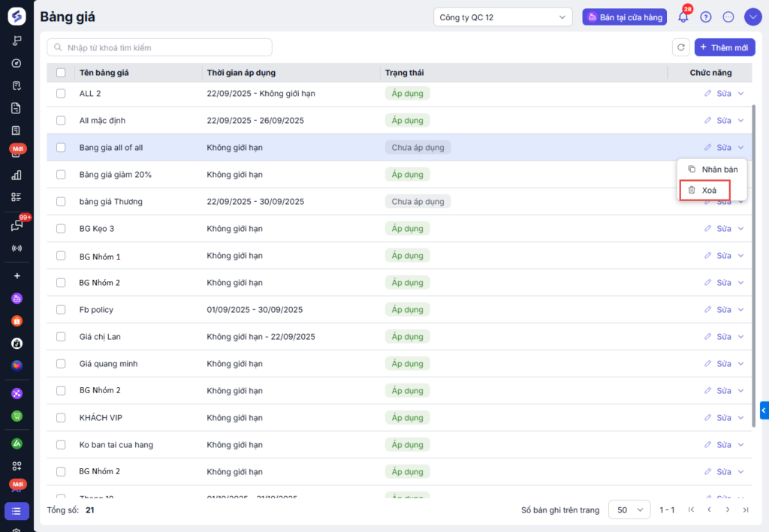Choose Xoá from the context menu
769x532 pixels.
click(709, 191)
